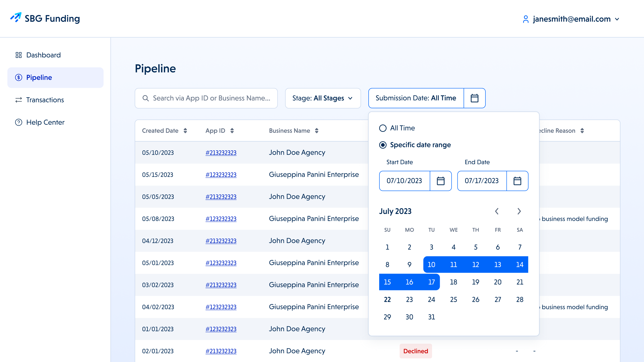Screen dimensions: 644x362
Task: Pick July 9 in the calendar
Action: coord(409,264)
